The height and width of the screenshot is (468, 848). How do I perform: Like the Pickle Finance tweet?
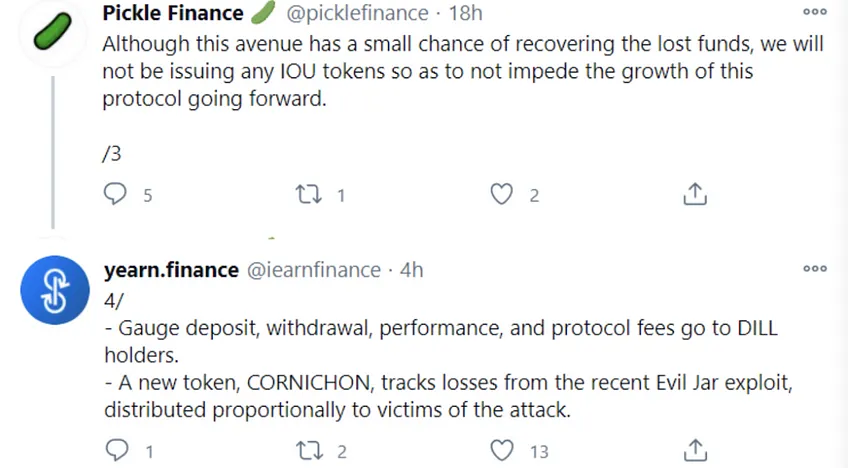coord(501,194)
